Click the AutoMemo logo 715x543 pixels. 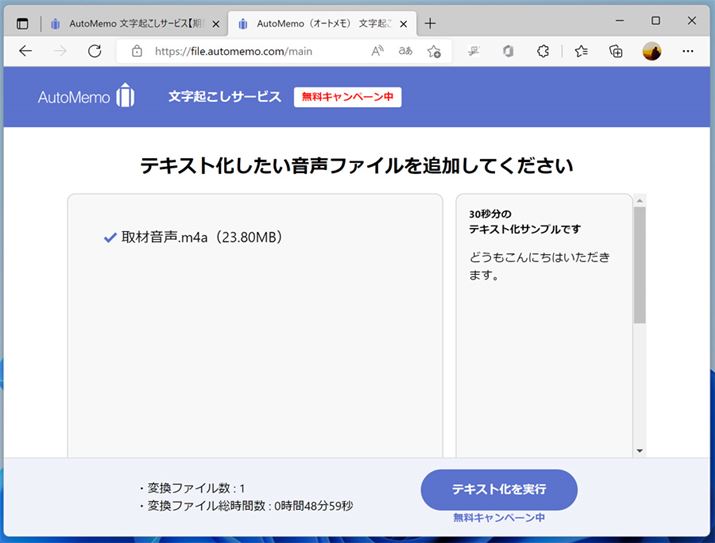[86, 96]
